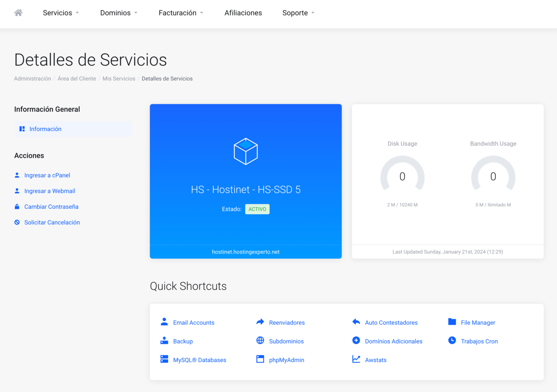Click the Last Updated timestamp text

click(448, 252)
